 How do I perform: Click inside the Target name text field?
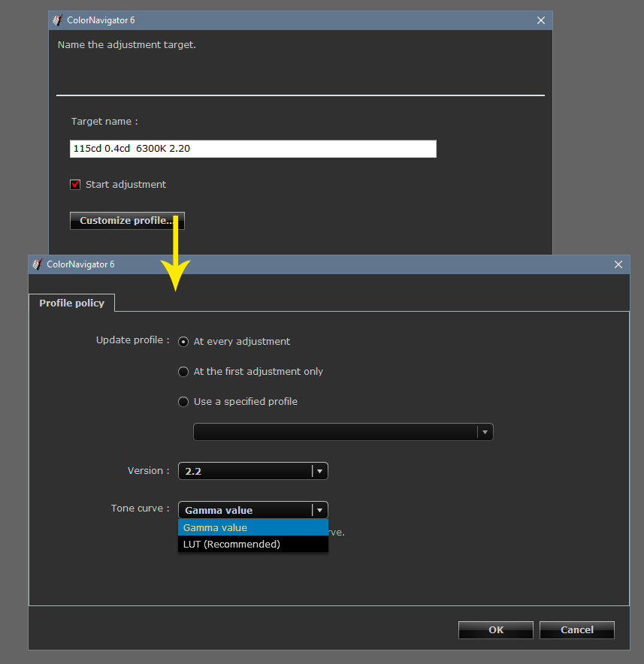252,149
